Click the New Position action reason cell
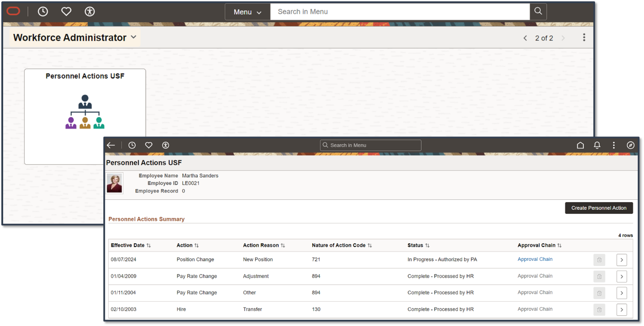The height and width of the screenshot is (326, 644). pos(258,260)
